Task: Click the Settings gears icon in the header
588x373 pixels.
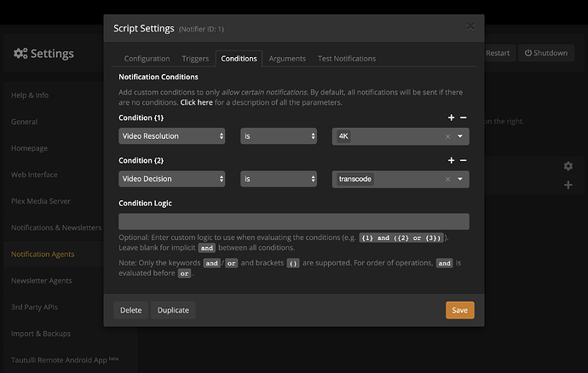Action: click(20, 54)
